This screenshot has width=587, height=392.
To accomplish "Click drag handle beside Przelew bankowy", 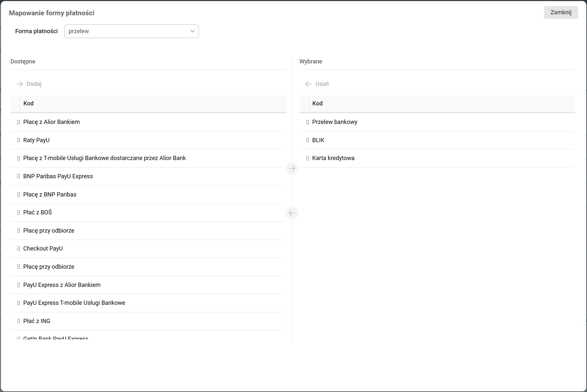I will coord(308,122).
